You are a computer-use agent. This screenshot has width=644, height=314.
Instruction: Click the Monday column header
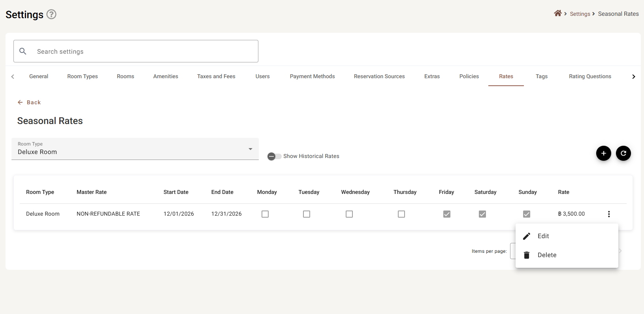(267, 192)
